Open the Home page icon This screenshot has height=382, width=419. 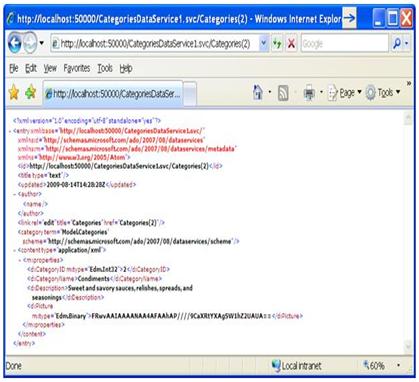coord(258,92)
